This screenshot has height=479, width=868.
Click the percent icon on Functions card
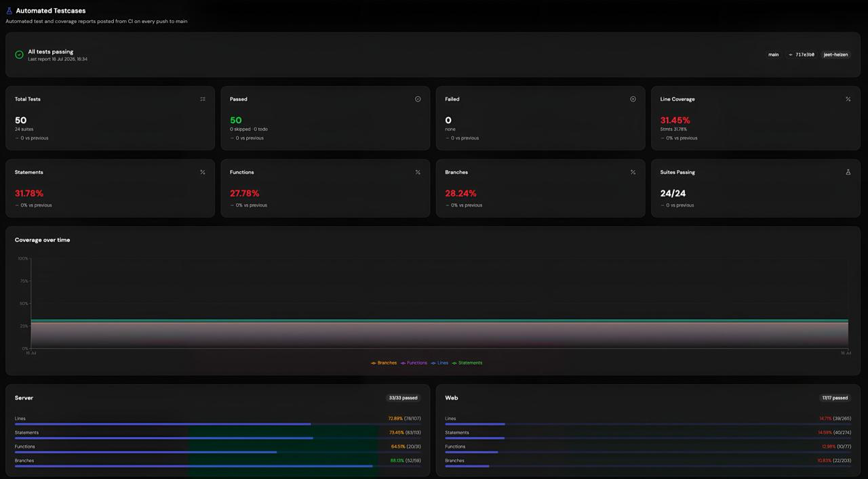pyautogui.click(x=418, y=172)
